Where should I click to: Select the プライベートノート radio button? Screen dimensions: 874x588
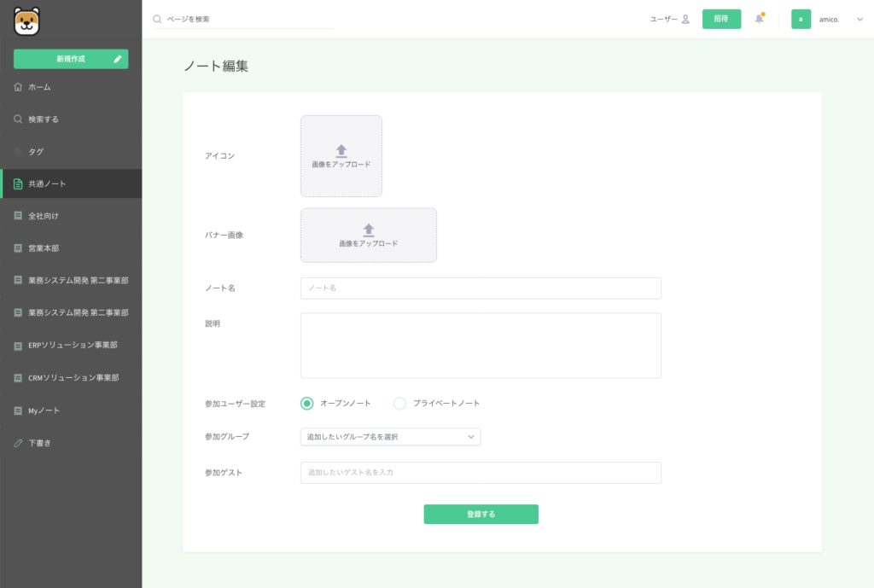point(399,403)
